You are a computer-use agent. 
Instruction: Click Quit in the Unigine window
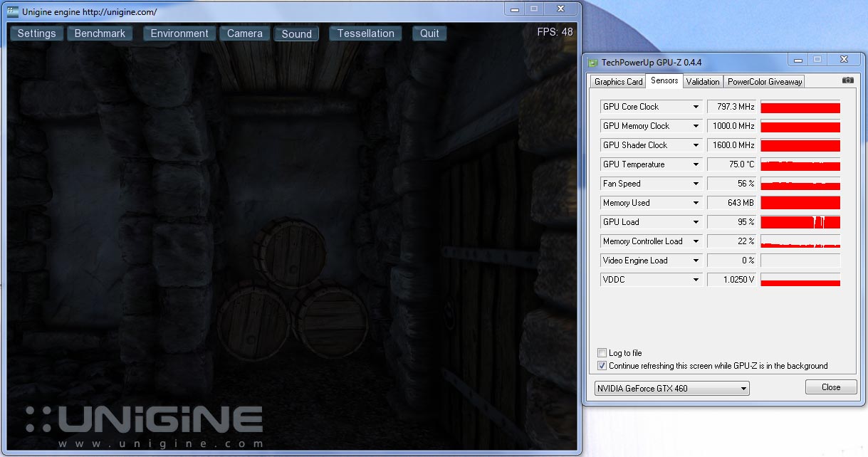click(x=429, y=33)
